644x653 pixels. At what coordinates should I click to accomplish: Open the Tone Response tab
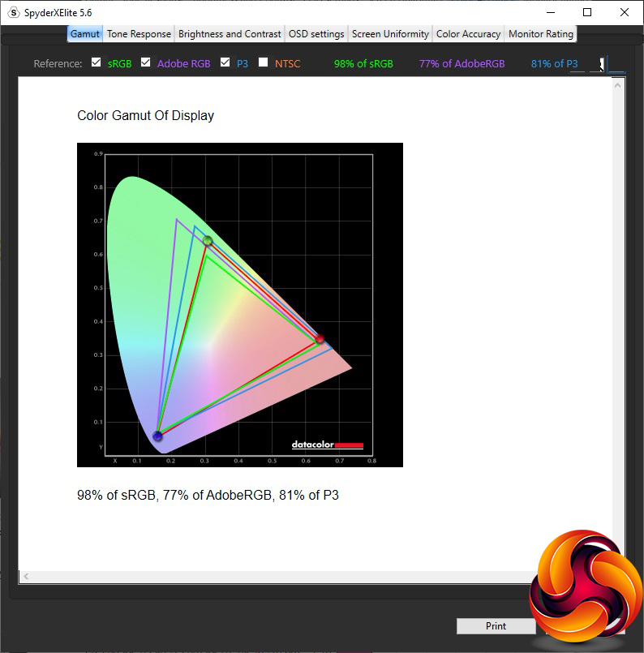(x=139, y=34)
